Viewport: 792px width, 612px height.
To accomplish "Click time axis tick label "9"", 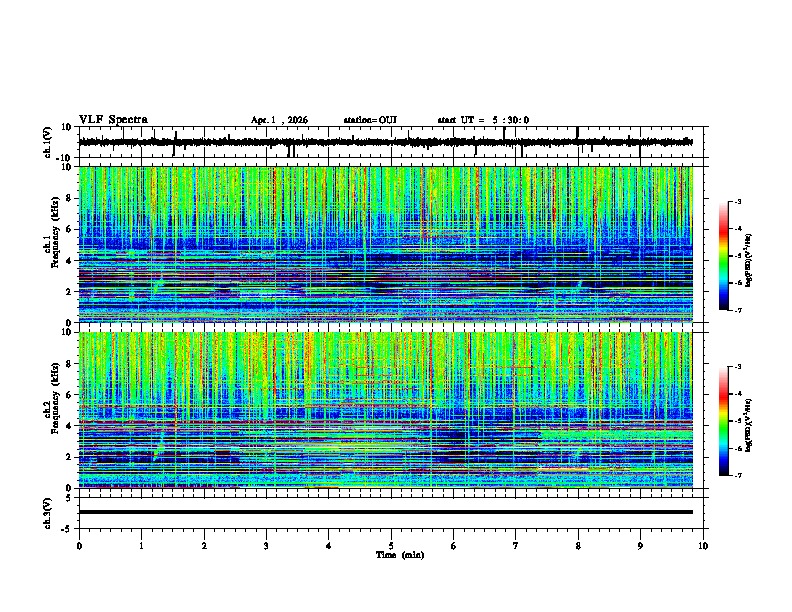I will point(640,546).
